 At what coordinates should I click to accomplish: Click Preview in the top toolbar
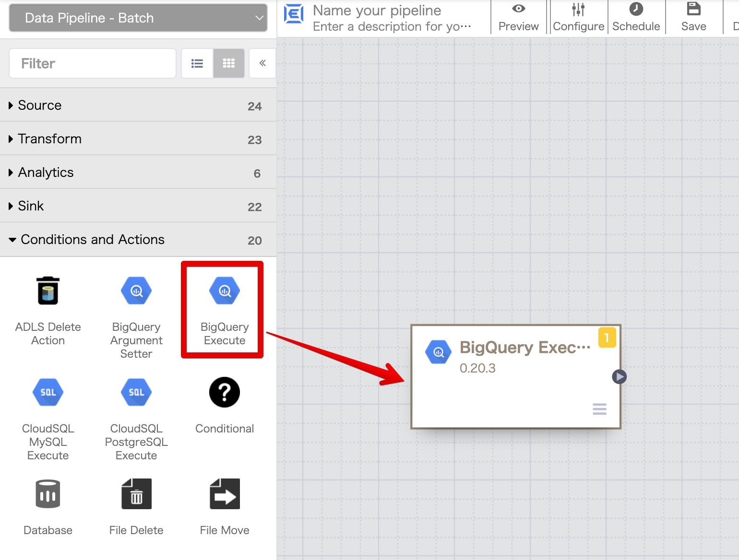click(x=518, y=17)
